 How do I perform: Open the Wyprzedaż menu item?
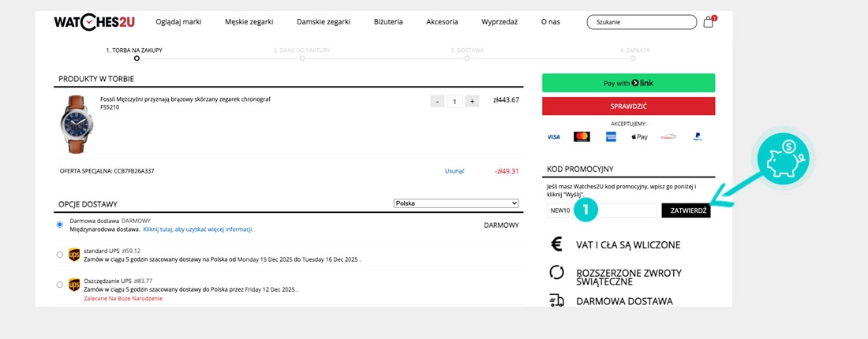pyautogui.click(x=499, y=22)
